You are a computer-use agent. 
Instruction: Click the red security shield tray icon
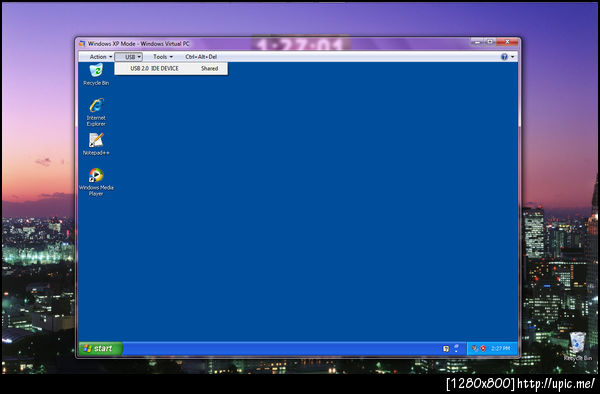[x=483, y=348]
